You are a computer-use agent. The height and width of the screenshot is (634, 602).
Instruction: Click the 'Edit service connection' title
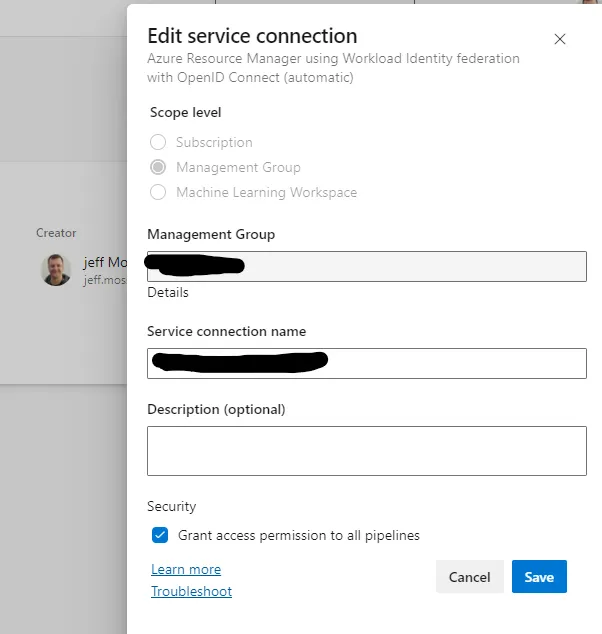coord(252,36)
